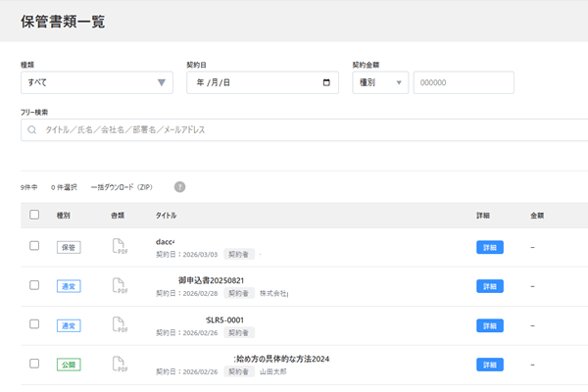The image size is (588, 392).
Task: Click the PDF icon for 御申込書20250821
Action: click(120, 285)
